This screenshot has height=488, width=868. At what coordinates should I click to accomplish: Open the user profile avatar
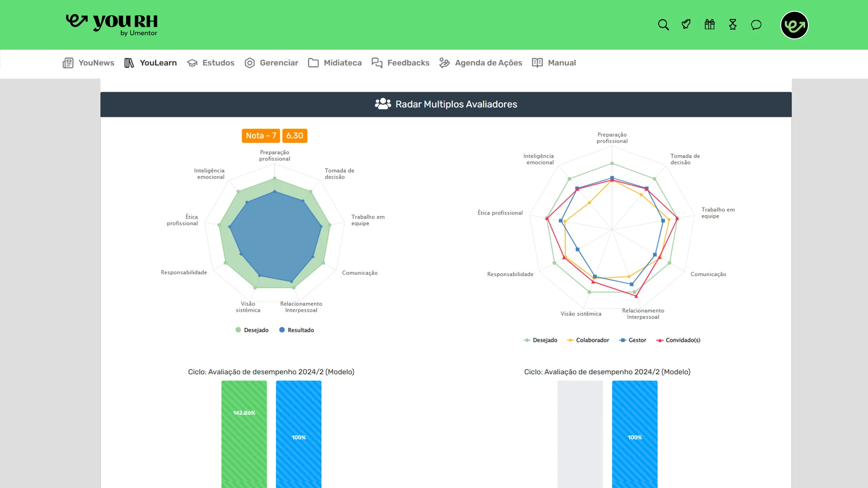coord(794,25)
